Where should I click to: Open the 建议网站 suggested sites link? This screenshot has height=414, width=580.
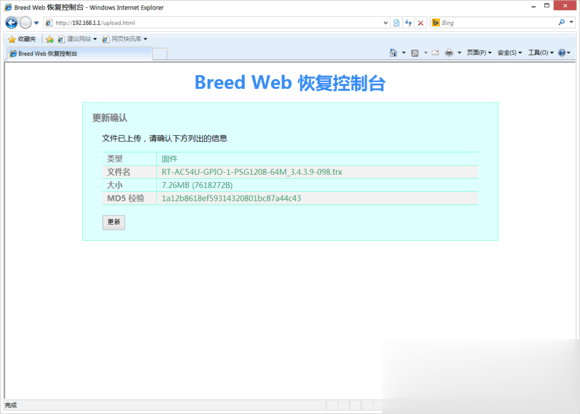point(77,39)
